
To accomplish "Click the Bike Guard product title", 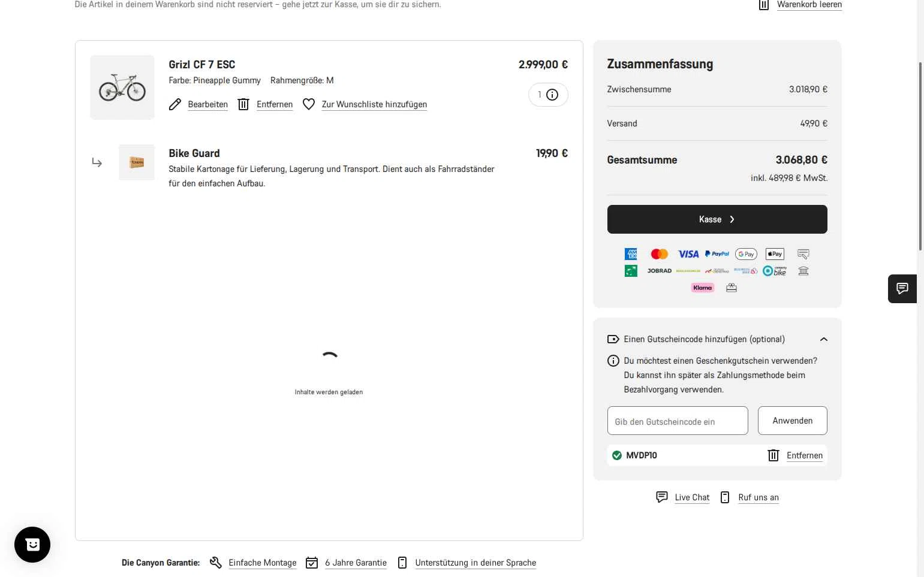I will coord(194,153).
